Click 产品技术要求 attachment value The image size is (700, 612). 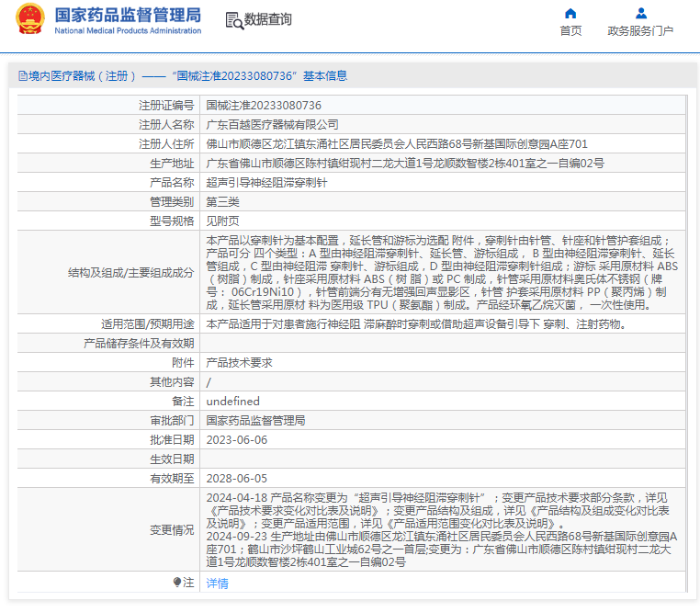[239, 363]
